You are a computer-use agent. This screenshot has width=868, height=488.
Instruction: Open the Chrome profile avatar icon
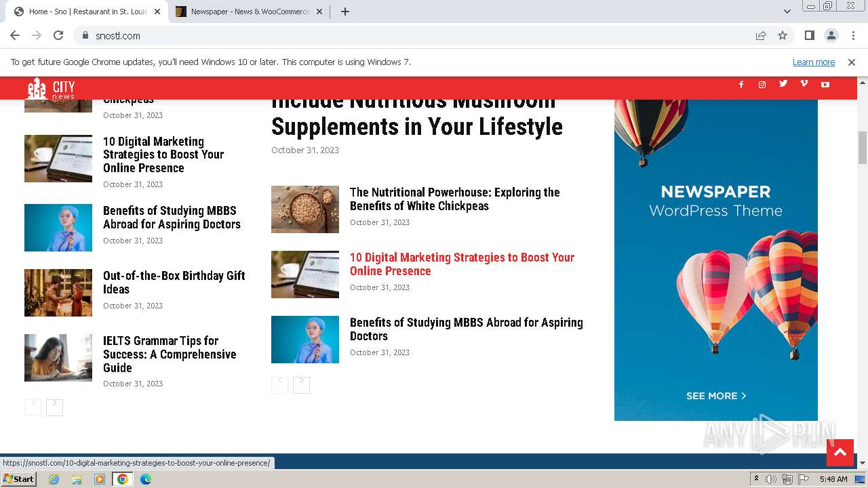[831, 36]
